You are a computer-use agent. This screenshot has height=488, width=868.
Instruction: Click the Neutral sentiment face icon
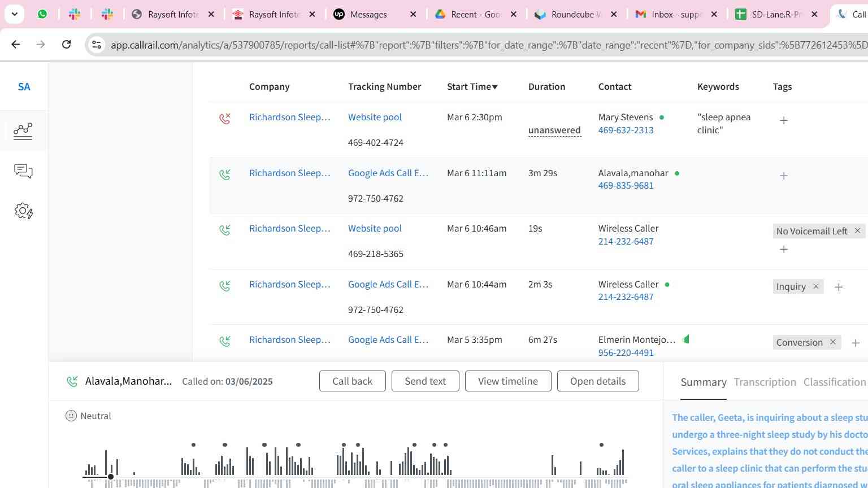[x=71, y=416]
